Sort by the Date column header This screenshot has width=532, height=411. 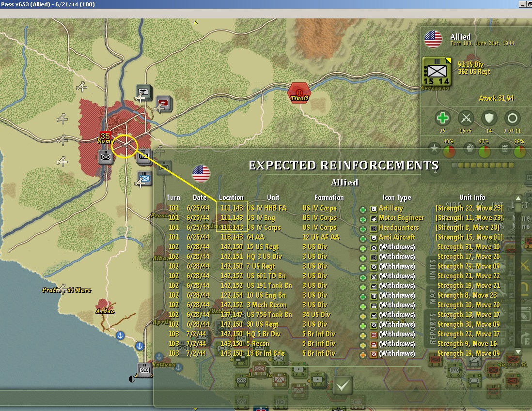point(200,198)
